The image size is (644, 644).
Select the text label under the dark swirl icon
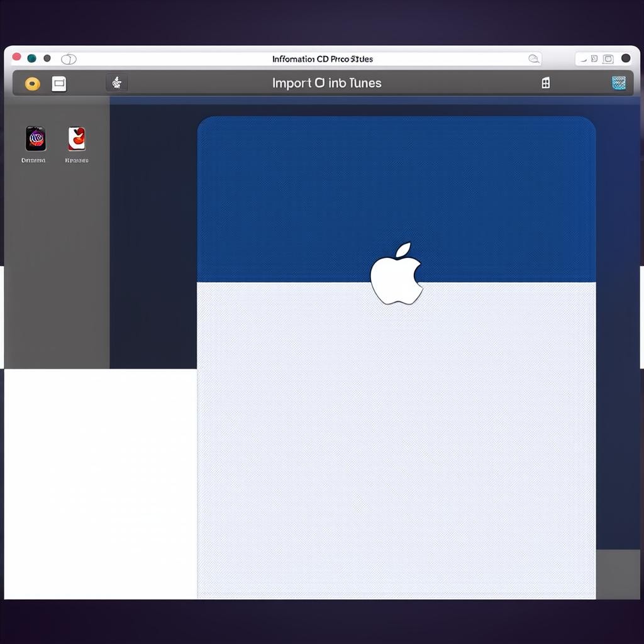coord(33,160)
